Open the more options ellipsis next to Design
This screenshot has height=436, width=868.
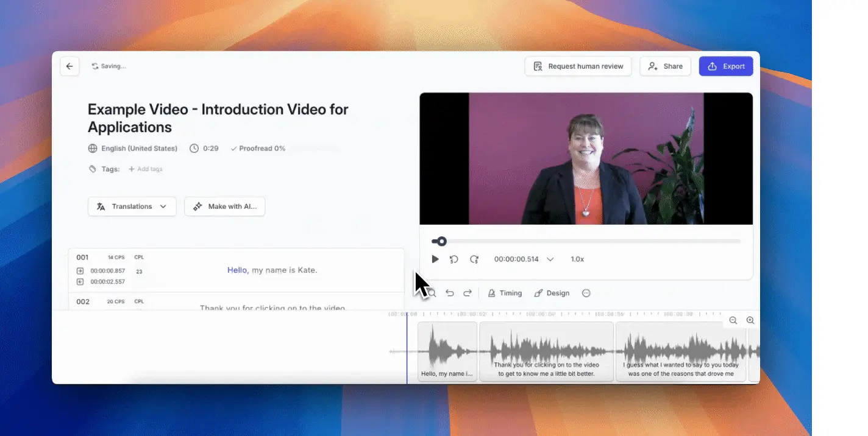coord(586,293)
